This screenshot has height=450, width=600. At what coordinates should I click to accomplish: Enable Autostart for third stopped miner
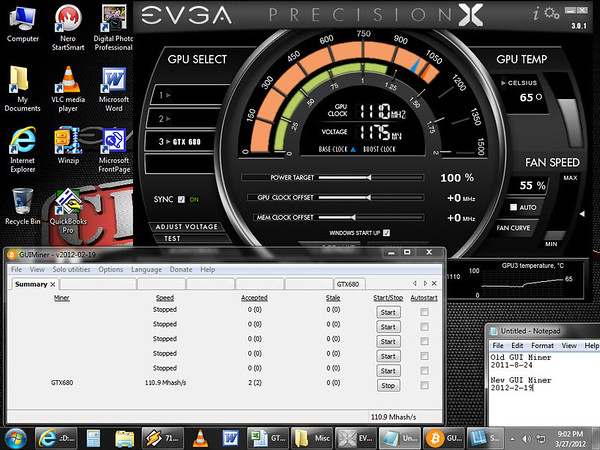coord(424,341)
